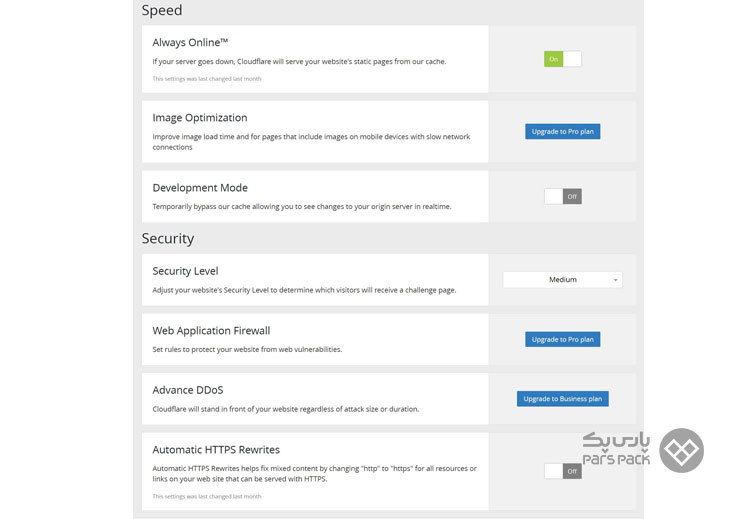Click the Security Level title
The image size is (750, 519).
185,271
